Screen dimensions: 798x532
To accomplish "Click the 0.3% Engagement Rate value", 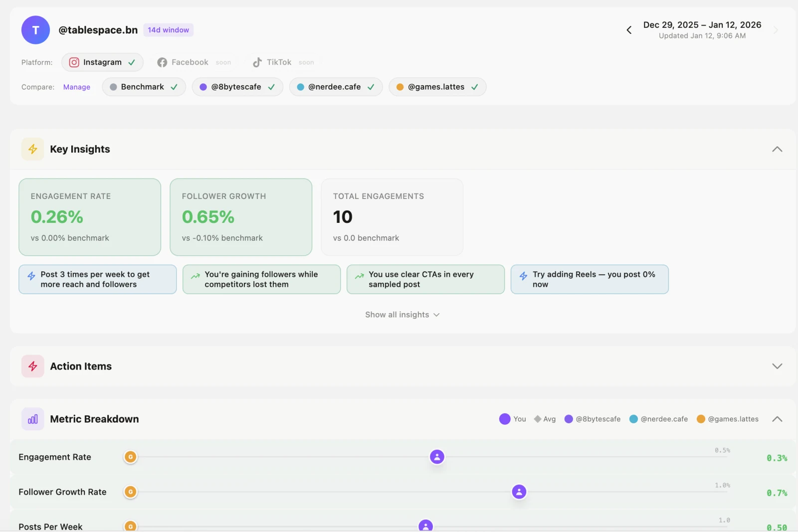I will [x=777, y=458].
